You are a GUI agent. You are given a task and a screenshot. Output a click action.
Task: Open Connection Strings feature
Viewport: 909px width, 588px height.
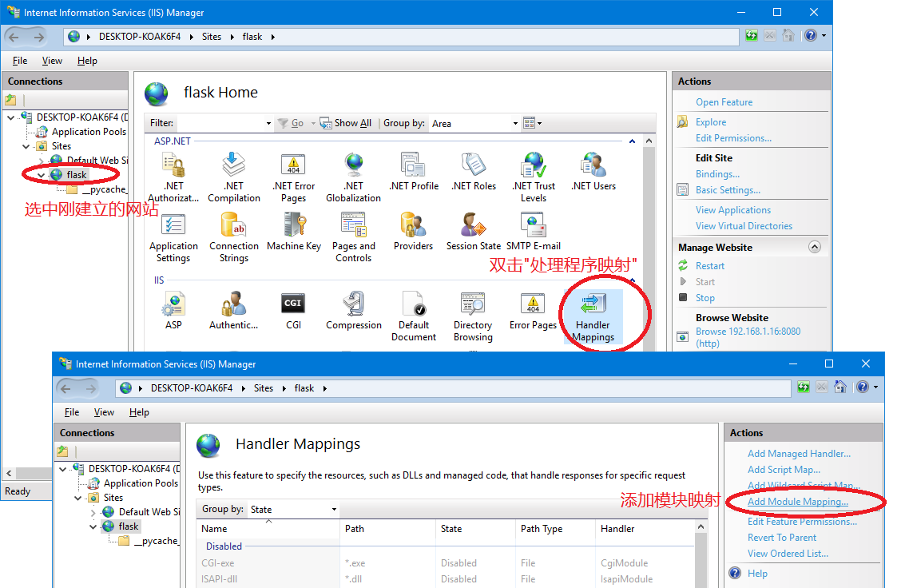click(233, 238)
